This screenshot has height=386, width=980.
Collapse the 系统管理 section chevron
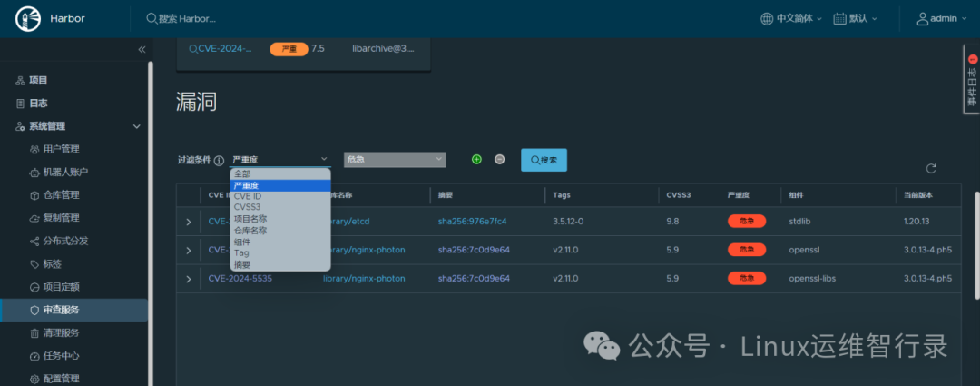[x=137, y=126]
